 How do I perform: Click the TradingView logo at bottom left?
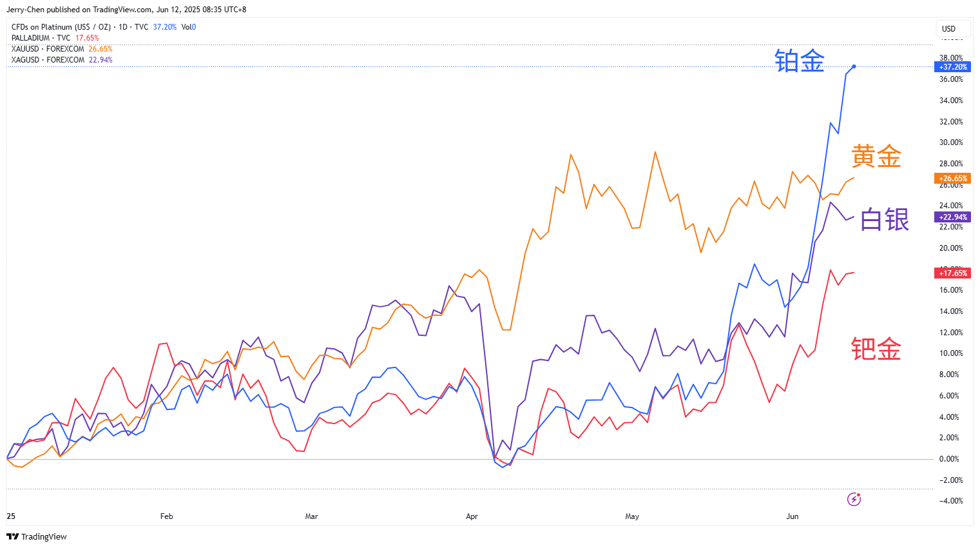coord(37,536)
